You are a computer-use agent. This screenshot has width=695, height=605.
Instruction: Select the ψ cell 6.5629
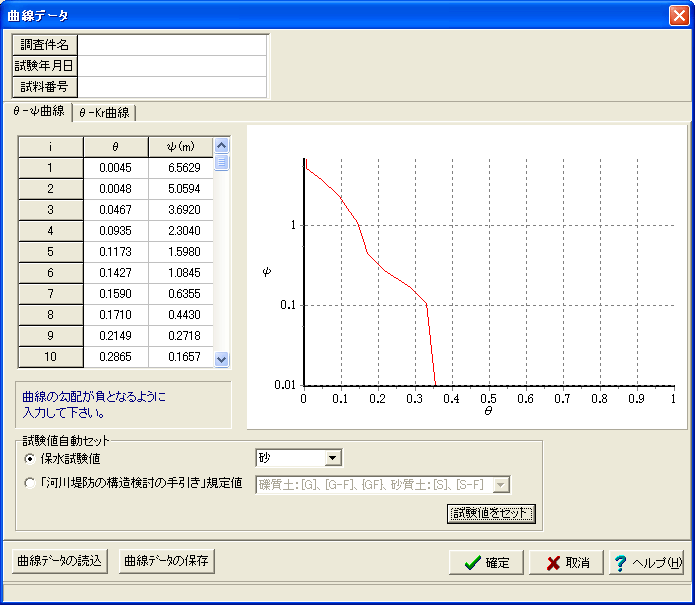[x=181, y=168]
